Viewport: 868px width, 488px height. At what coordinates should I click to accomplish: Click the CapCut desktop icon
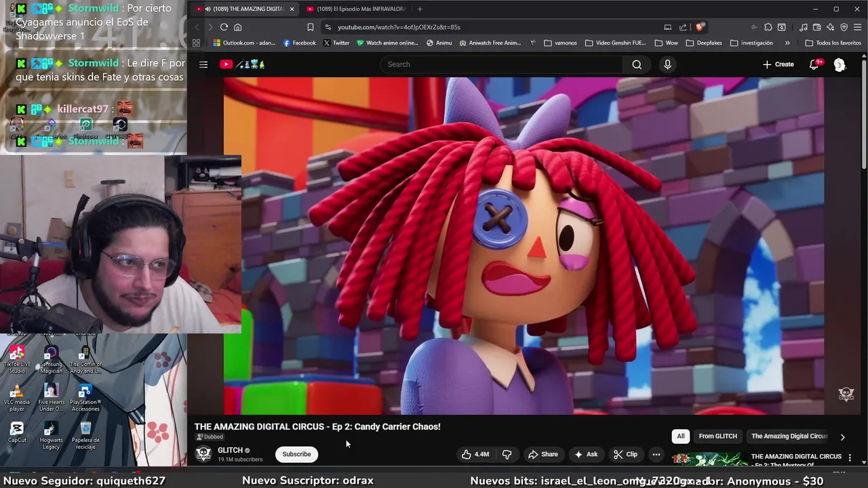click(x=17, y=433)
